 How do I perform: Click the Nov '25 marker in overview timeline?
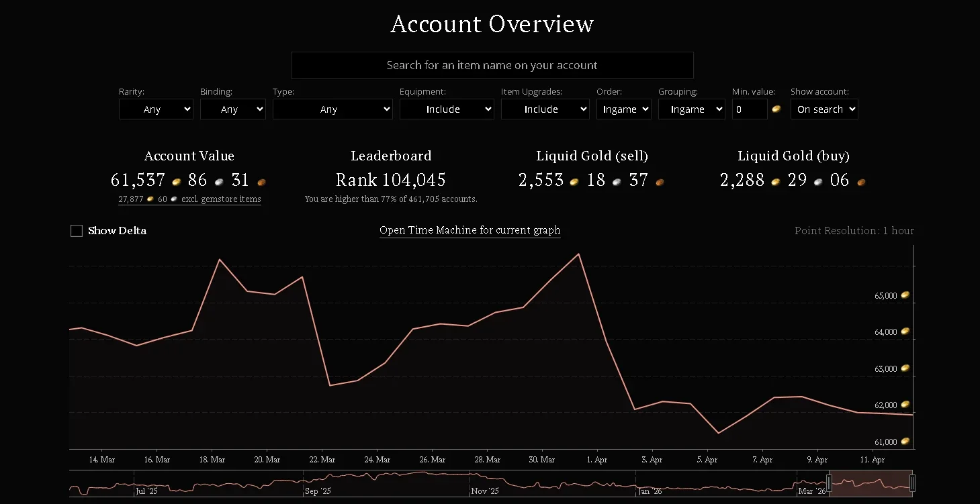click(484, 491)
